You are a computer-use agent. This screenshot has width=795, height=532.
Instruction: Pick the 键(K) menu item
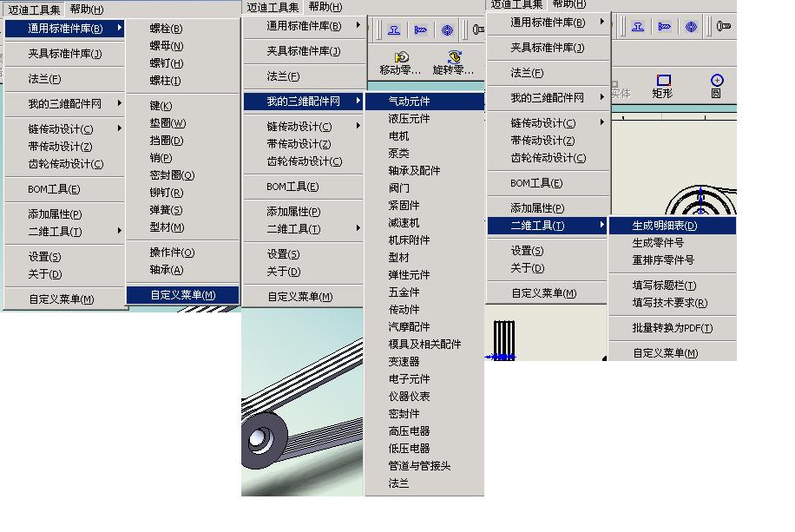click(161, 106)
